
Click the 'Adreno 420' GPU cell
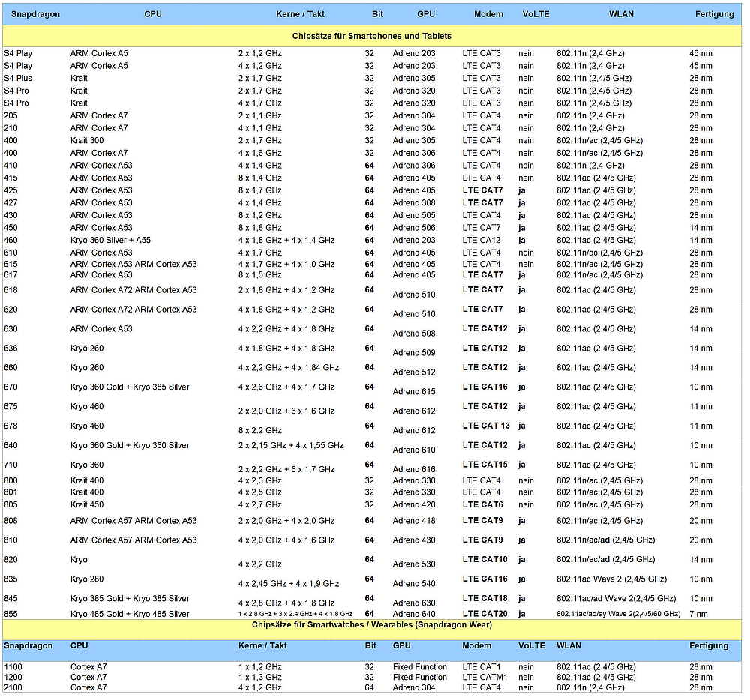pos(414,504)
